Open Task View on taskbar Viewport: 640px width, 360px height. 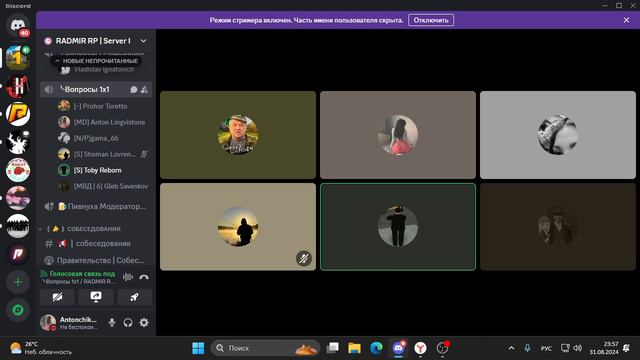point(333,348)
